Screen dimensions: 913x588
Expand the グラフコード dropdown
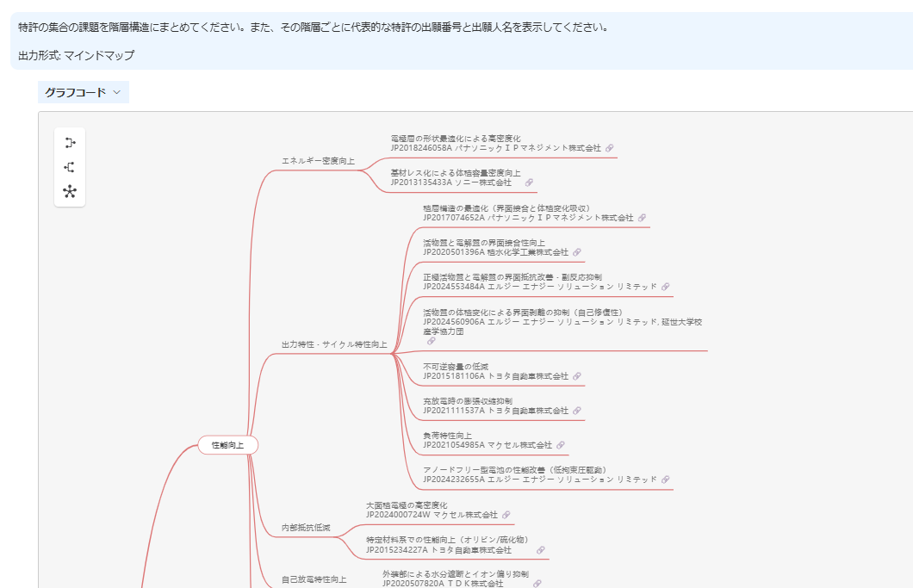click(83, 92)
